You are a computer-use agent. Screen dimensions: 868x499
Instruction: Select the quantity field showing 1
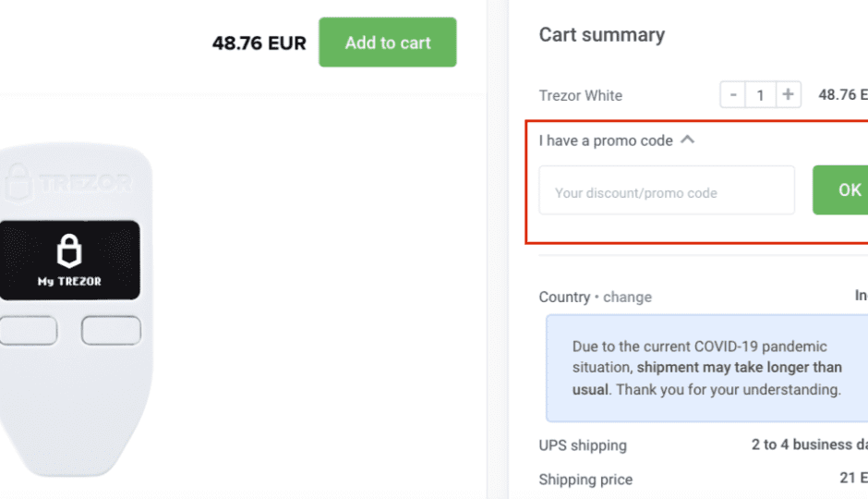click(x=760, y=94)
